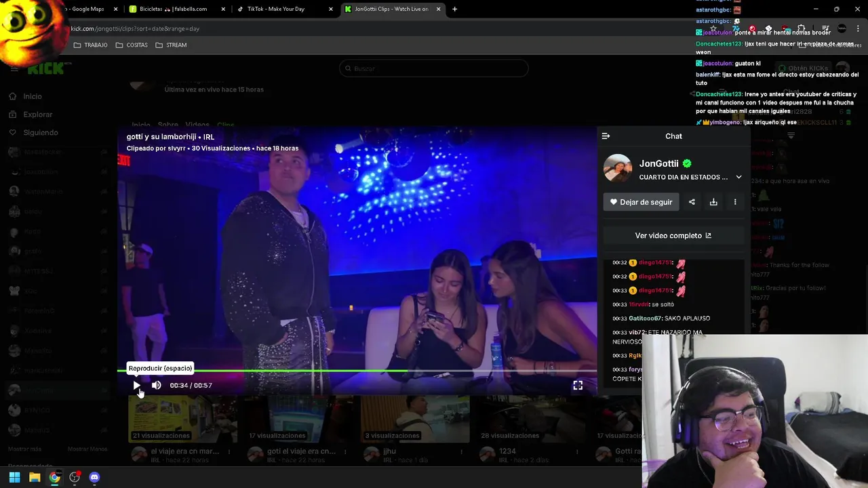This screenshot has width=868, height=488.
Task: Open File Explorer from the taskbar
Action: click(35, 477)
